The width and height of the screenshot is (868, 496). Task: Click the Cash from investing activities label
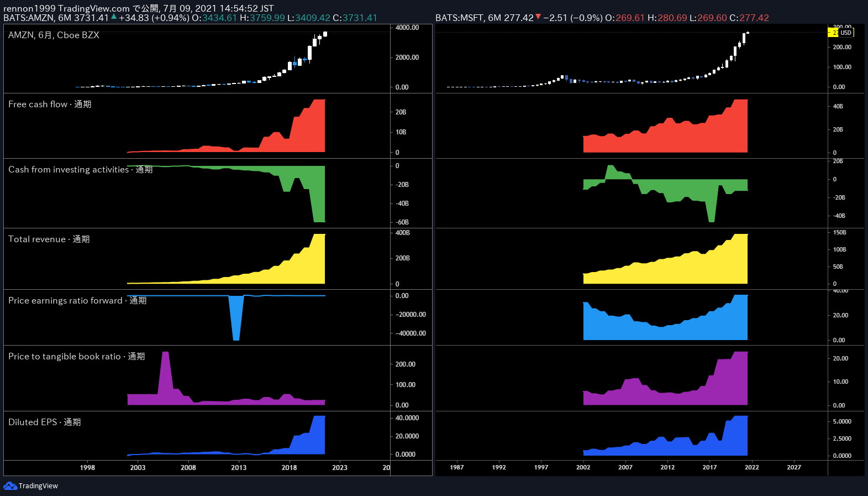click(80, 169)
